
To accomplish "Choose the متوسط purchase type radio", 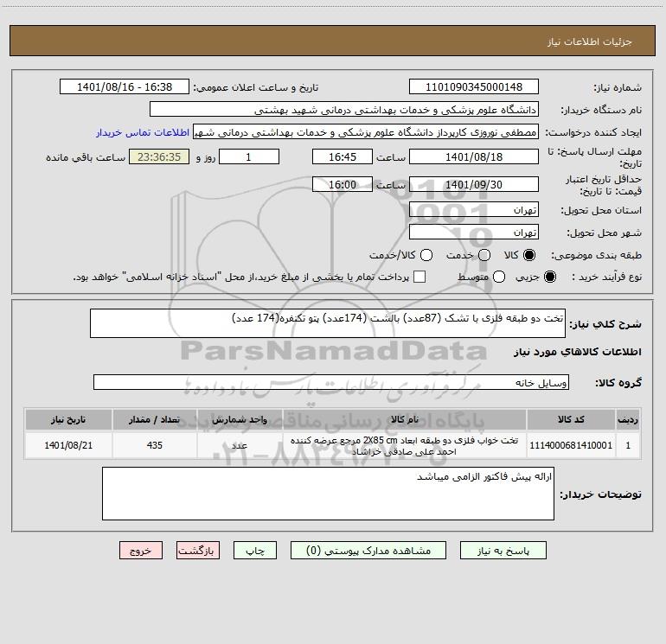I will point(499,277).
